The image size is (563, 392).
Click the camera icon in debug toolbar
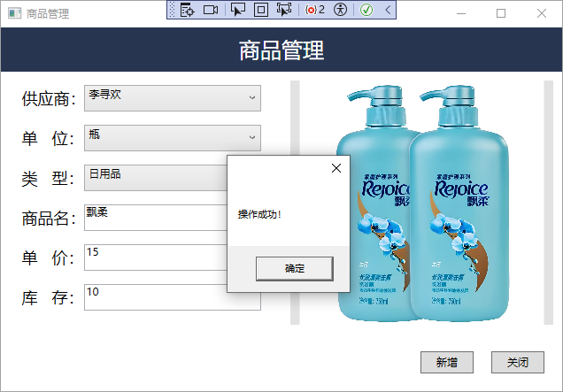pyautogui.click(x=211, y=10)
